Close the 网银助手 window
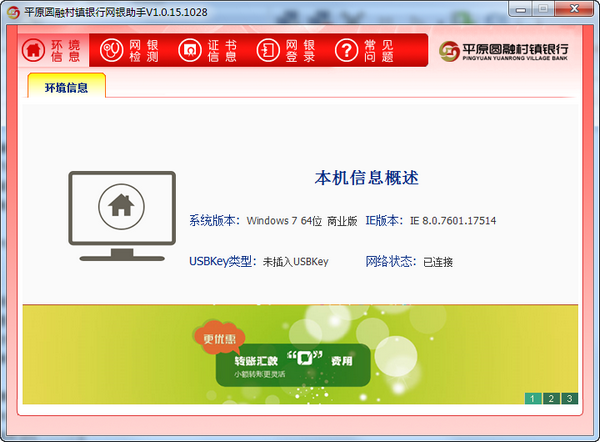600x442 pixels. tap(574, 9)
